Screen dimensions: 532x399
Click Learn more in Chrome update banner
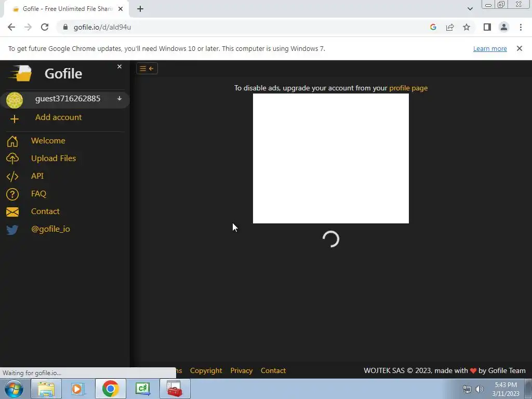[490, 48]
